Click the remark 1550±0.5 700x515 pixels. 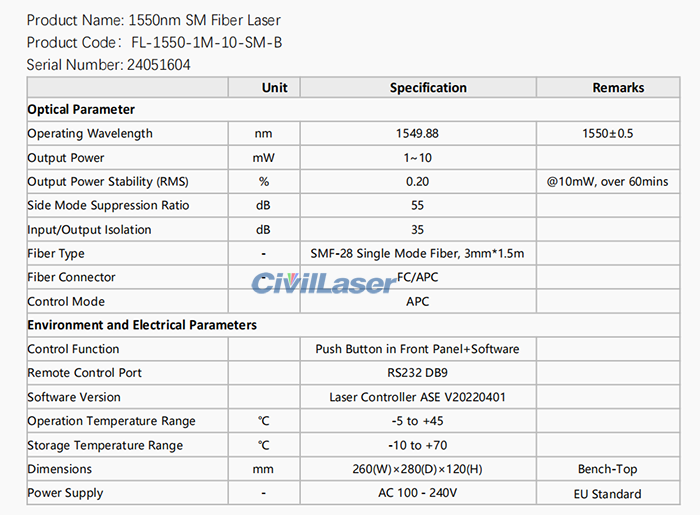click(x=608, y=133)
